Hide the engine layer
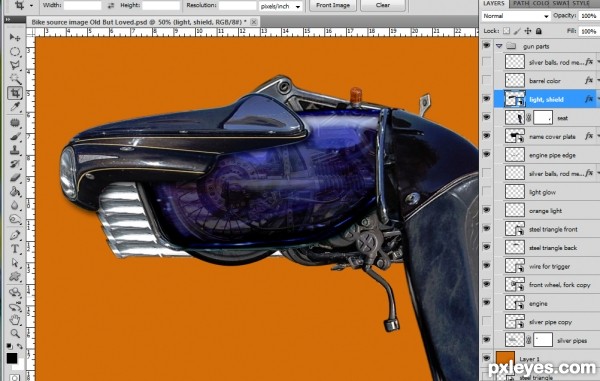 point(486,303)
